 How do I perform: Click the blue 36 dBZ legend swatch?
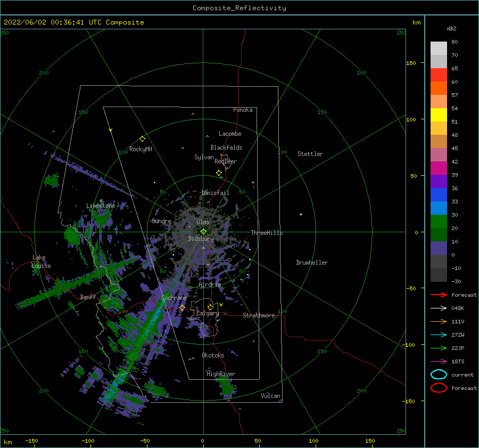click(x=439, y=195)
